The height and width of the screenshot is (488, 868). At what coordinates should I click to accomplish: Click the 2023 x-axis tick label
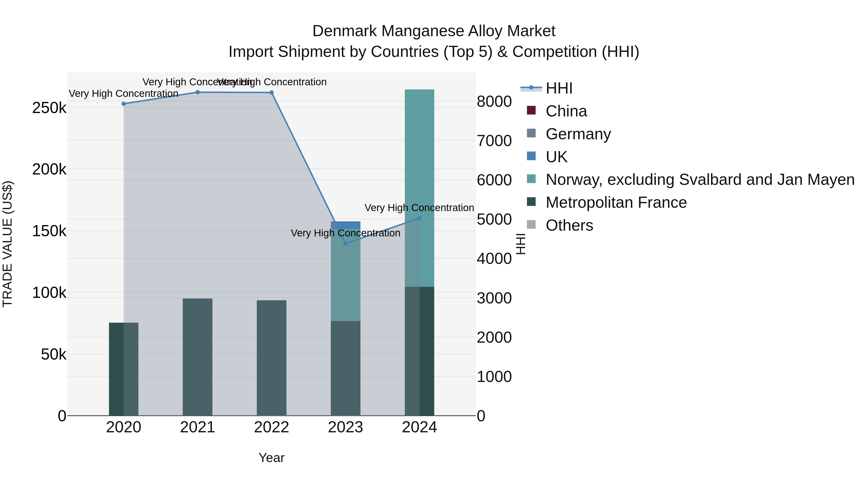tap(345, 427)
